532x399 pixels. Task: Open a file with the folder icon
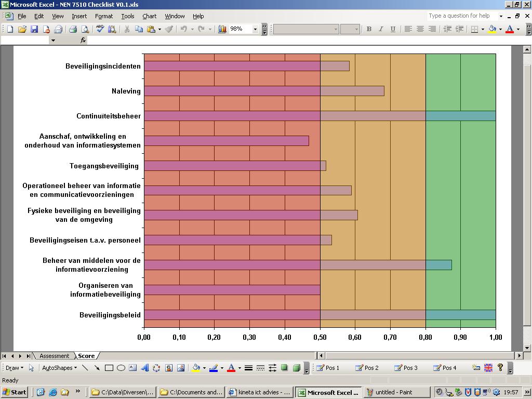coord(22,29)
